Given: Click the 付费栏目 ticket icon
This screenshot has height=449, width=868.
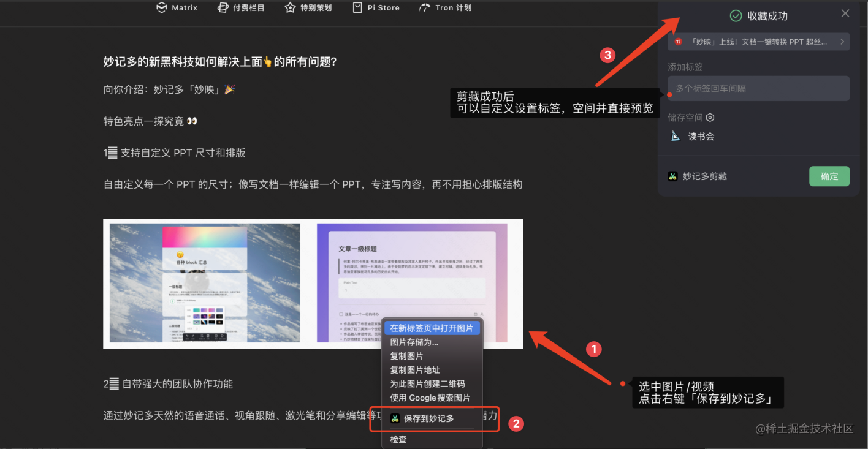Looking at the screenshot, I should [224, 8].
